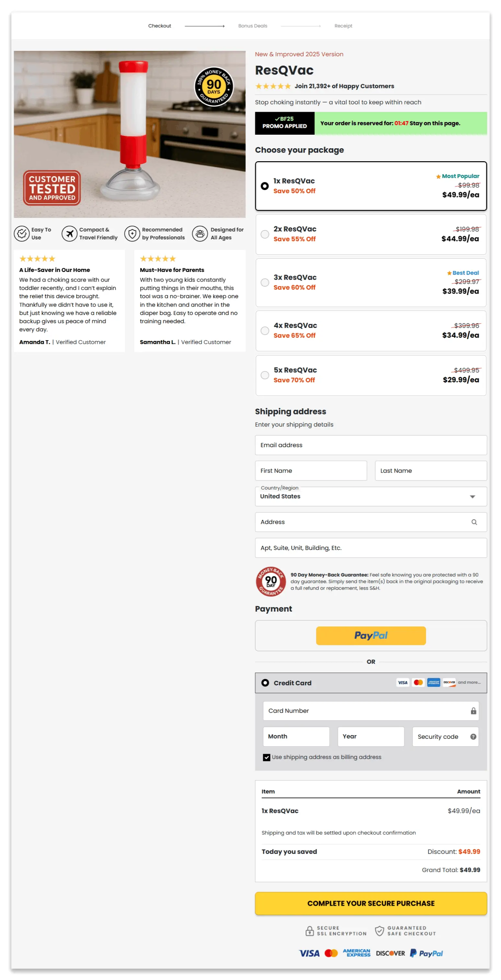Click the New & Improved 2025 Version text
The image size is (501, 980).
299,54
